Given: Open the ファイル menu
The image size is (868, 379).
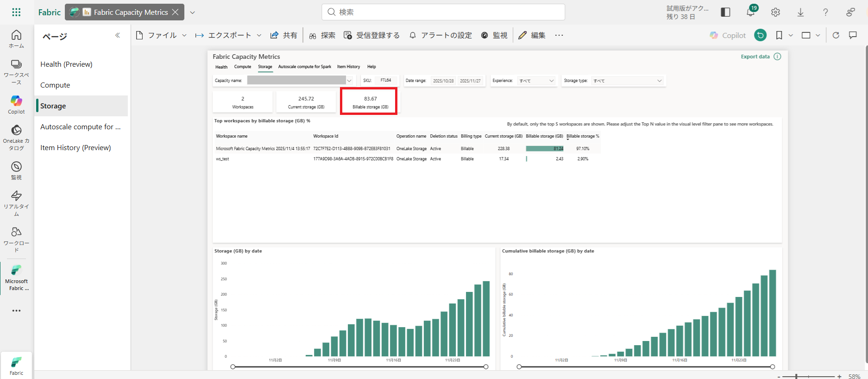Looking at the screenshot, I should pyautogui.click(x=161, y=35).
